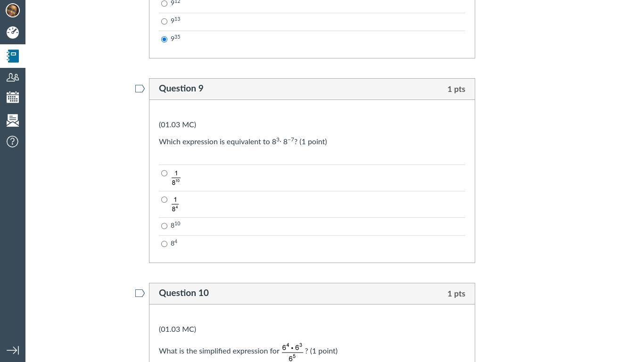Viewport: 644px width, 362px height.
Task: Open the Dashboard speedometer icon
Action: point(13,33)
